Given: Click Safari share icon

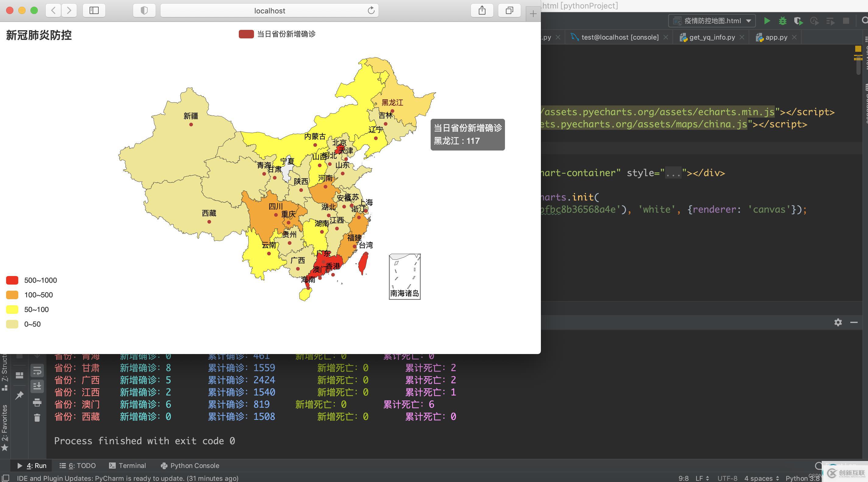Looking at the screenshot, I should [482, 10].
